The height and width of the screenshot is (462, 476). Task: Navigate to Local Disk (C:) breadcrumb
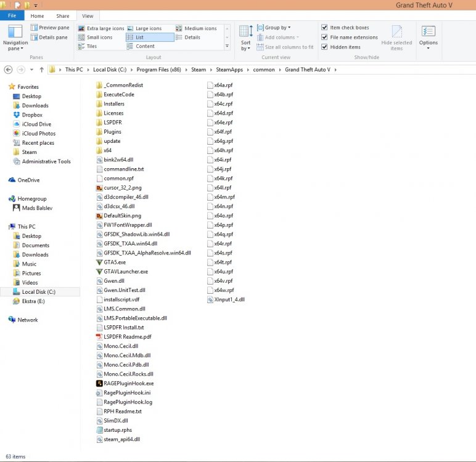pyautogui.click(x=110, y=70)
